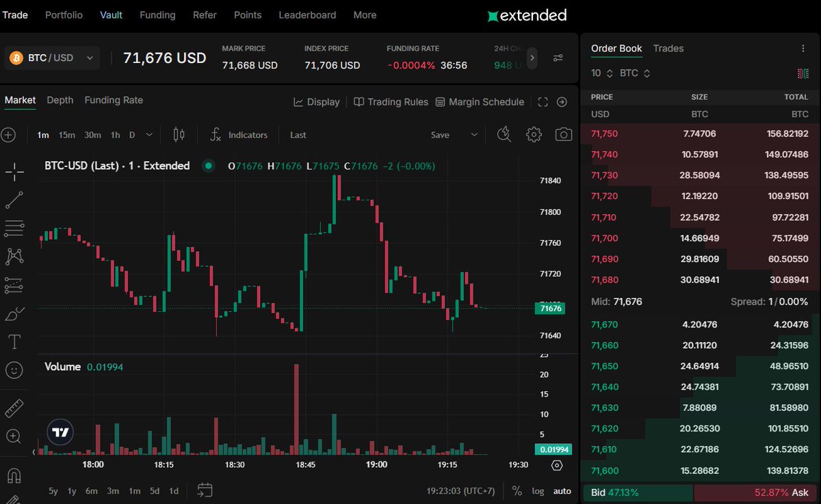Click the Last price source button
Viewport: 821px width, 504px height.
pyautogui.click(x=298, y=135)
